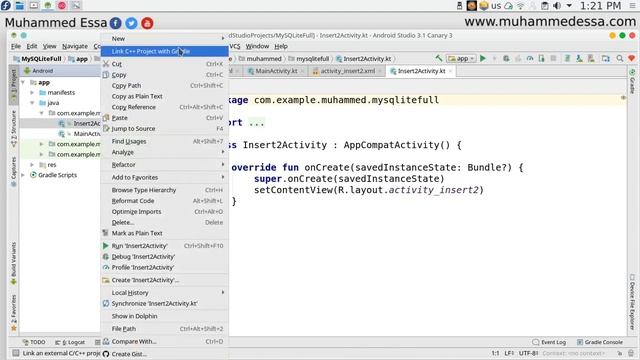This screenshot has width=640, height=360.
Task: Select Mark as Plain Text entry
Action: (x=164, y=233)
